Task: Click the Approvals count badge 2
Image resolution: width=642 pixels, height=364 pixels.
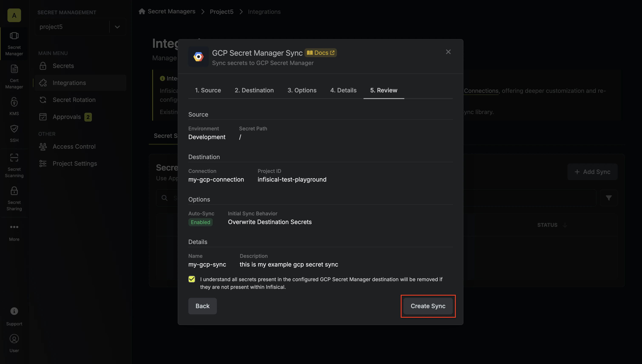Action: click(88, 117)
